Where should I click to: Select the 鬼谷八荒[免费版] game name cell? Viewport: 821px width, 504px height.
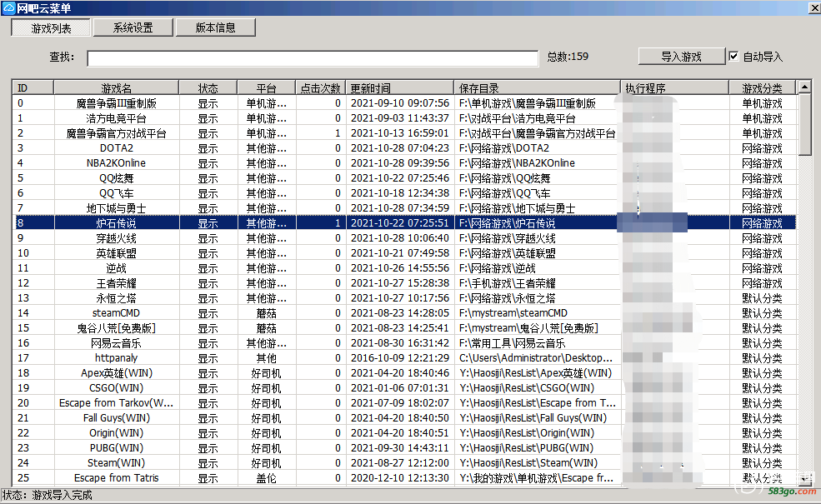pyautogui.click(x=116, y=328)
